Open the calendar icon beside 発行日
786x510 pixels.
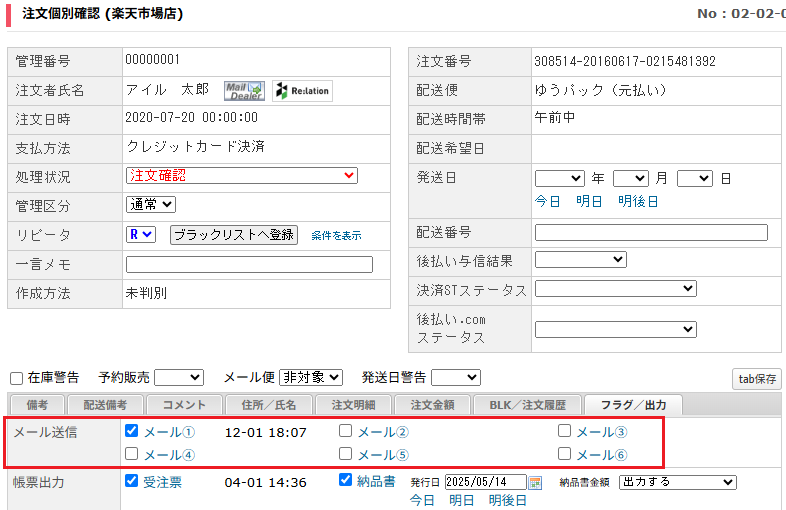click(x=535, y=482)
